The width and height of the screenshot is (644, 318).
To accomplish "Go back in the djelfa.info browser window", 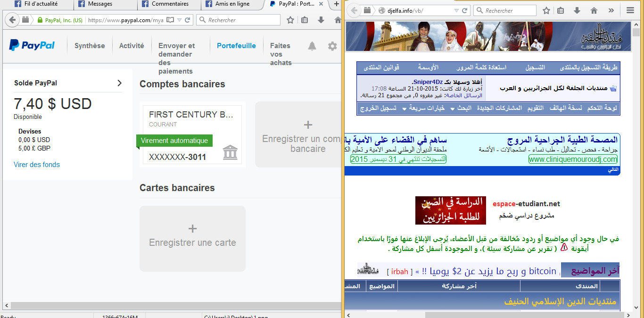I will (x=353, y=10).
